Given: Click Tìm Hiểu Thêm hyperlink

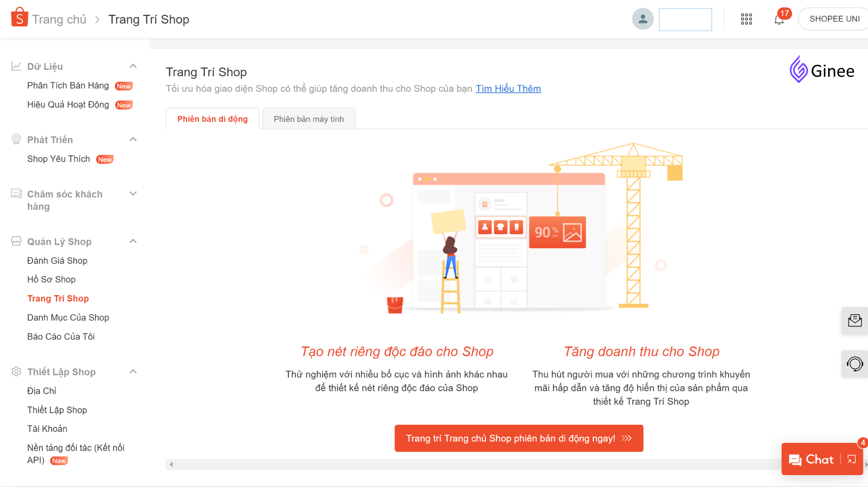Looking at the screenshot, I should pos(508,88).
